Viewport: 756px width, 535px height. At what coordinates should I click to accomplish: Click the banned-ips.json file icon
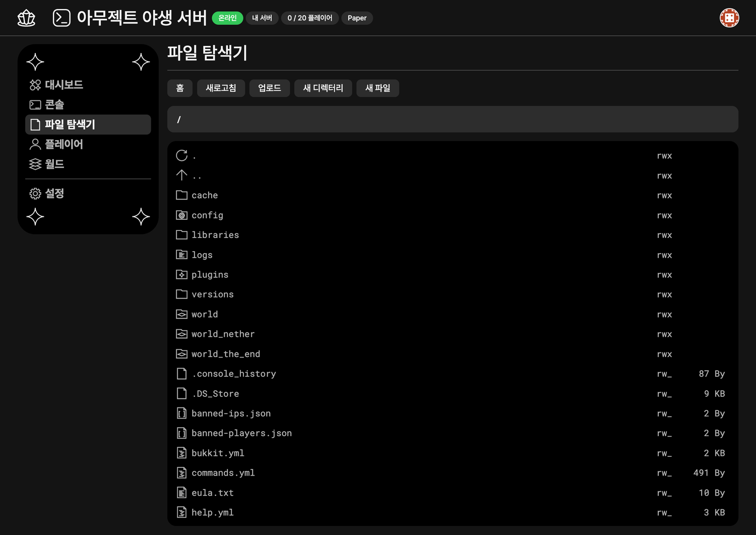tap(182, 413)
